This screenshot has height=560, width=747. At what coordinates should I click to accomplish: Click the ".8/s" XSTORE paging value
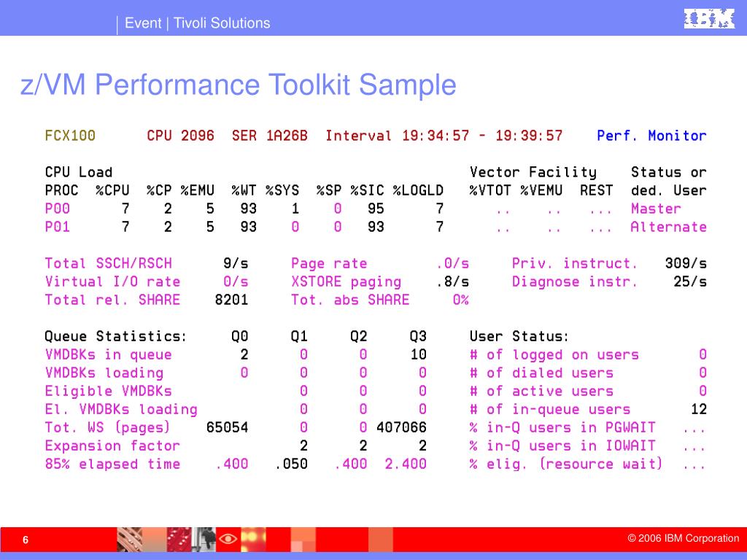point(452,281)
